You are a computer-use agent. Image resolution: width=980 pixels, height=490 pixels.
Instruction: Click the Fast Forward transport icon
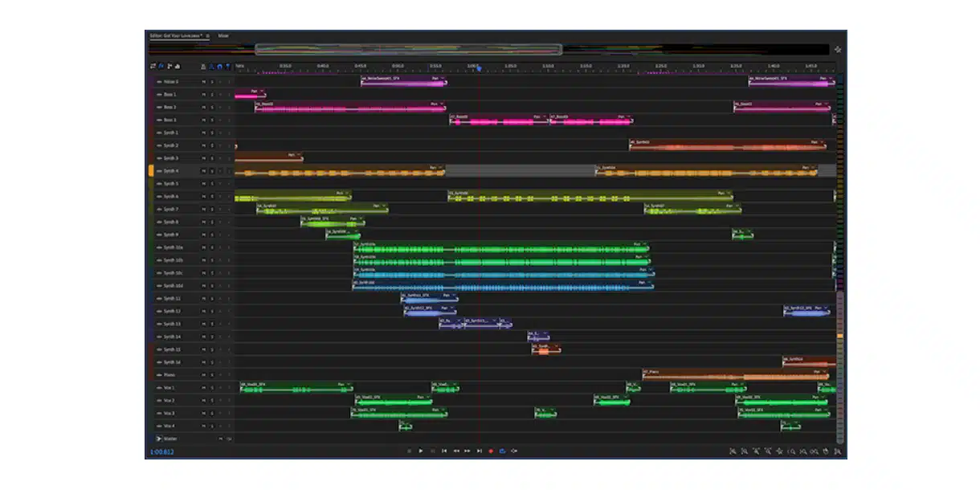pyautogui.click(x=468, y=451)
